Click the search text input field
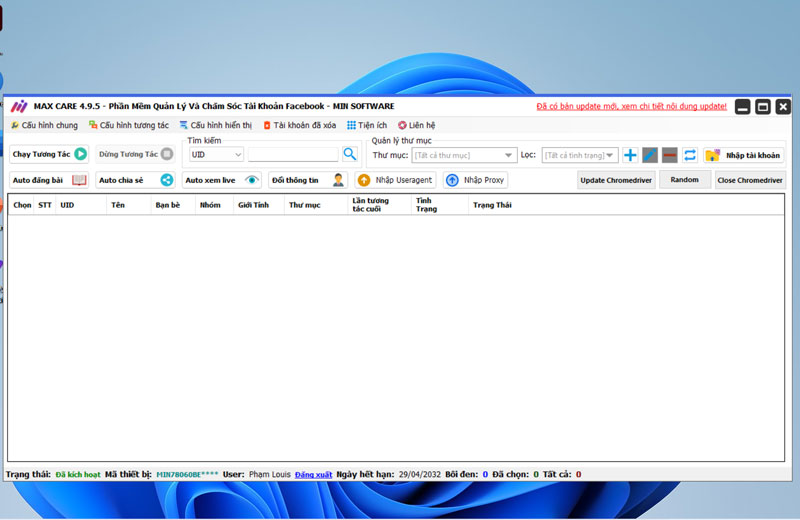 (293, 155)
